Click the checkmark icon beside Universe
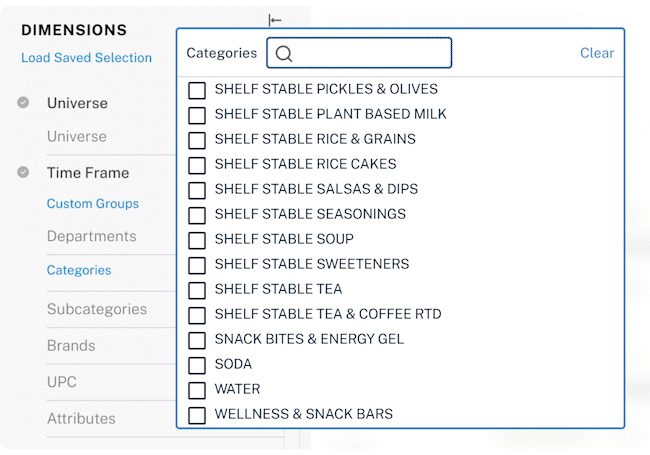This screenshot has height=455, width=650. (x=23, y=102)
